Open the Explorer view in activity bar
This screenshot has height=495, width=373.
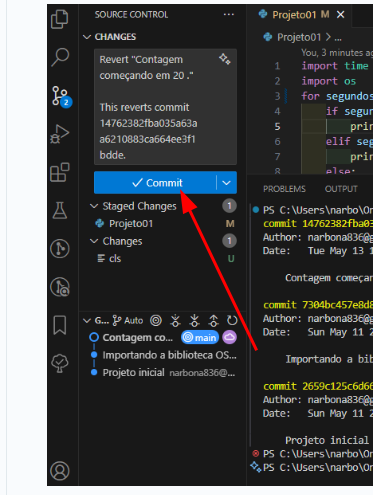click(60, 19)
